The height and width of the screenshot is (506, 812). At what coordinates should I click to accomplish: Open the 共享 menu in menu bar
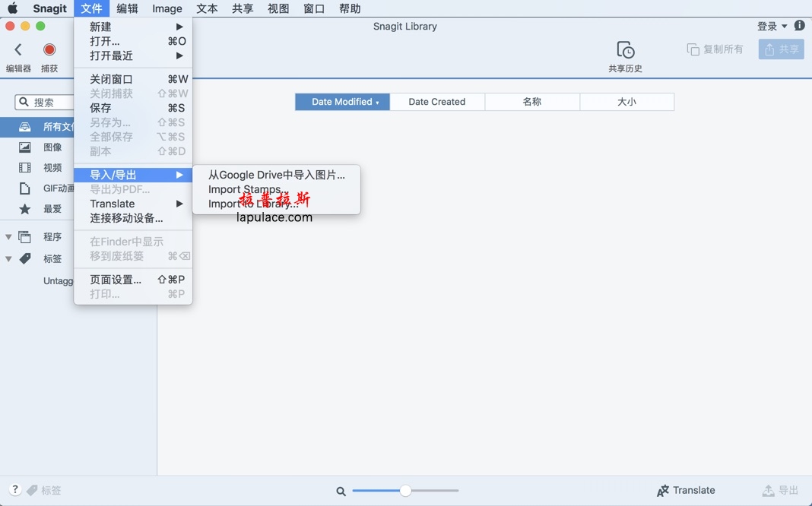tap(243, 8)
